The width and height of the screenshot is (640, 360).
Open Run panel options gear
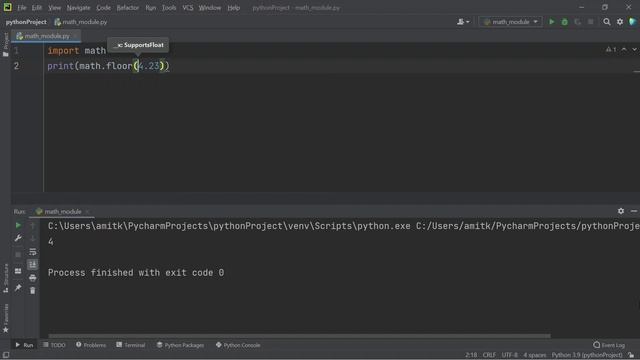621,211
